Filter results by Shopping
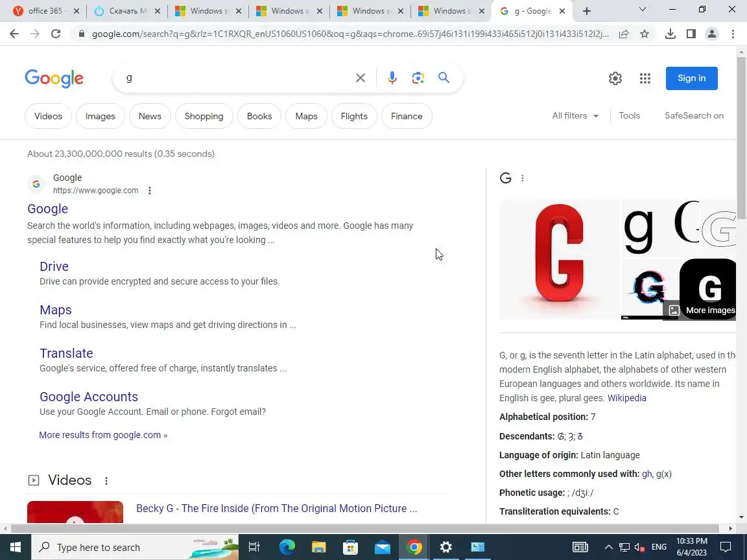The image size is (747, 560). click(204, 116)
